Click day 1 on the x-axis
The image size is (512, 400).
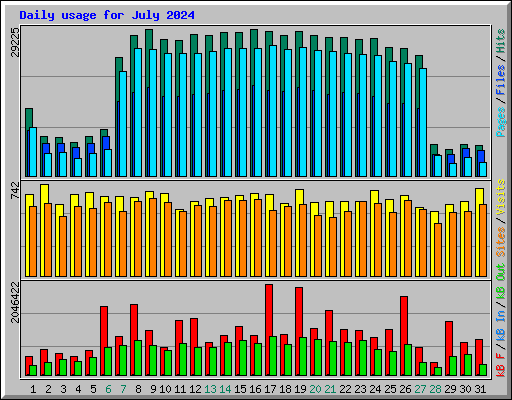[x=33, y=389]
